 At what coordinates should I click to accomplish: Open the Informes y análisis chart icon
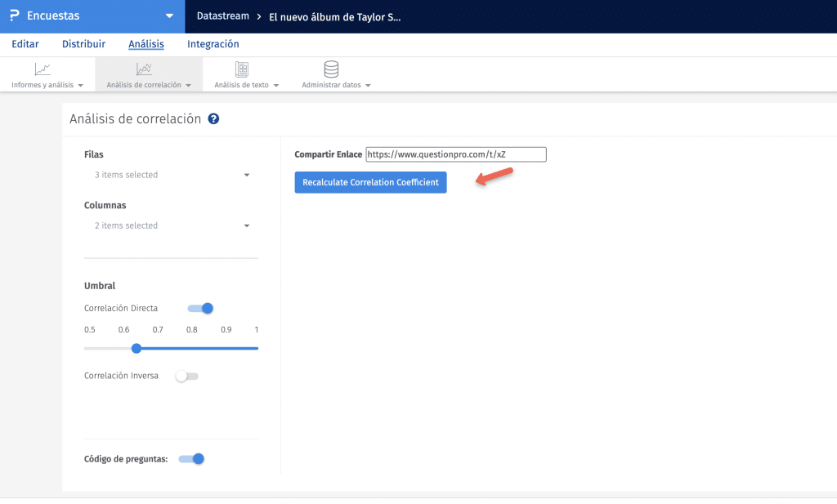(43, 69)
